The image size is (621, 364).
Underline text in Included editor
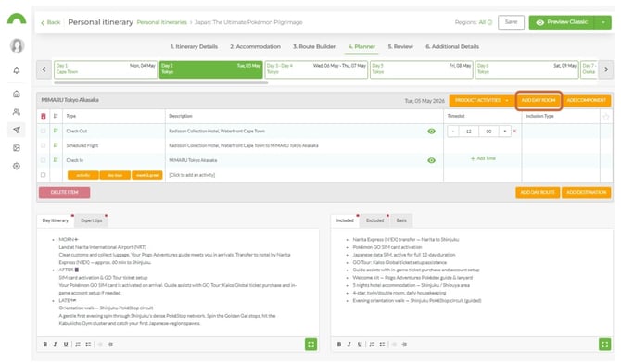tap(360, 345)
